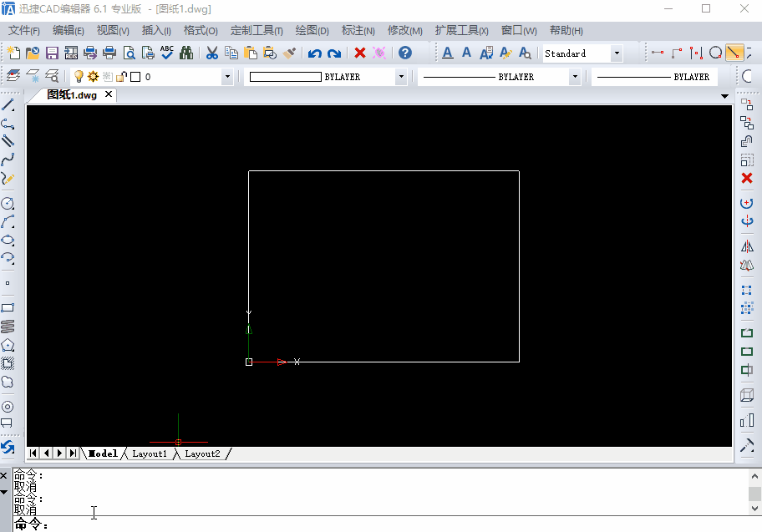Select the Donut tool

(8, 407)
